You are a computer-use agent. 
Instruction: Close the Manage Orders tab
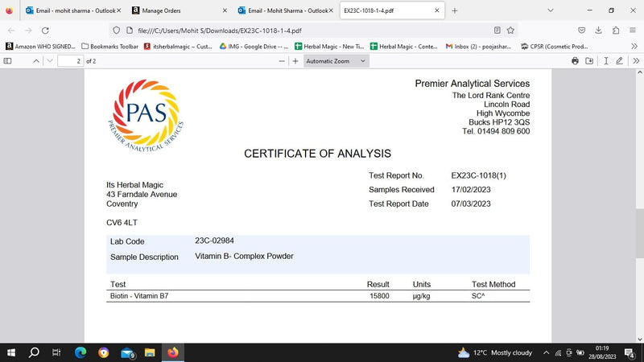(225, 10)
